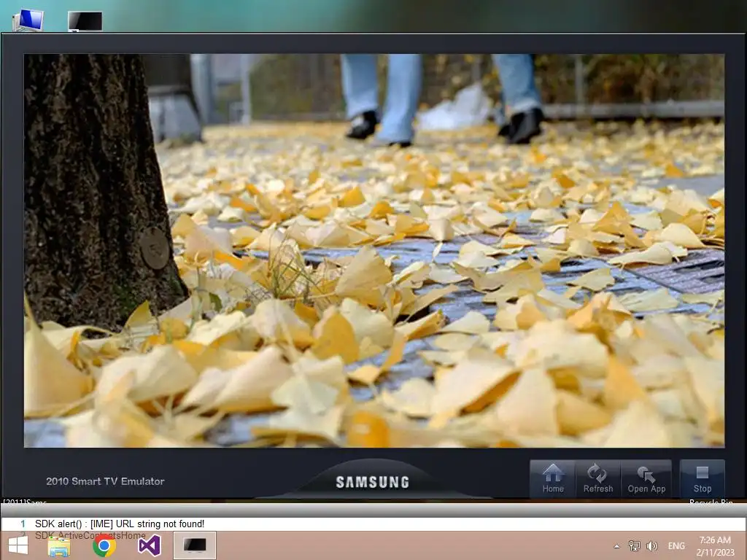Refresh the Smart TV emulator
Image resolution: width=747 pixels, height=560 pixels.
pos(598,479)
